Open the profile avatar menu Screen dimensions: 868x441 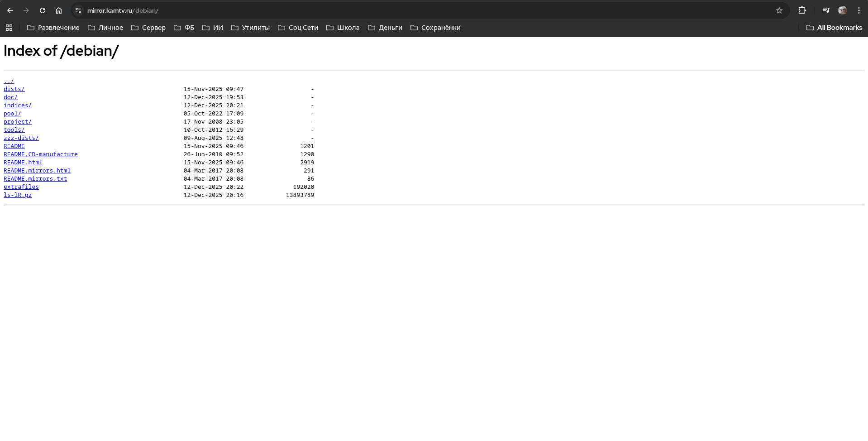pos(843,10)
